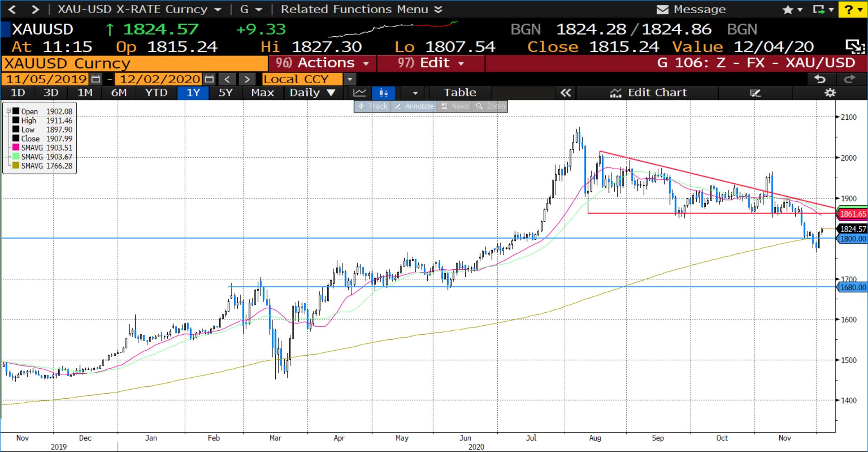The height and width of the screenshot is (452, 868).
Task: Select the line chart type icon
Action: [x=359, y=93]
